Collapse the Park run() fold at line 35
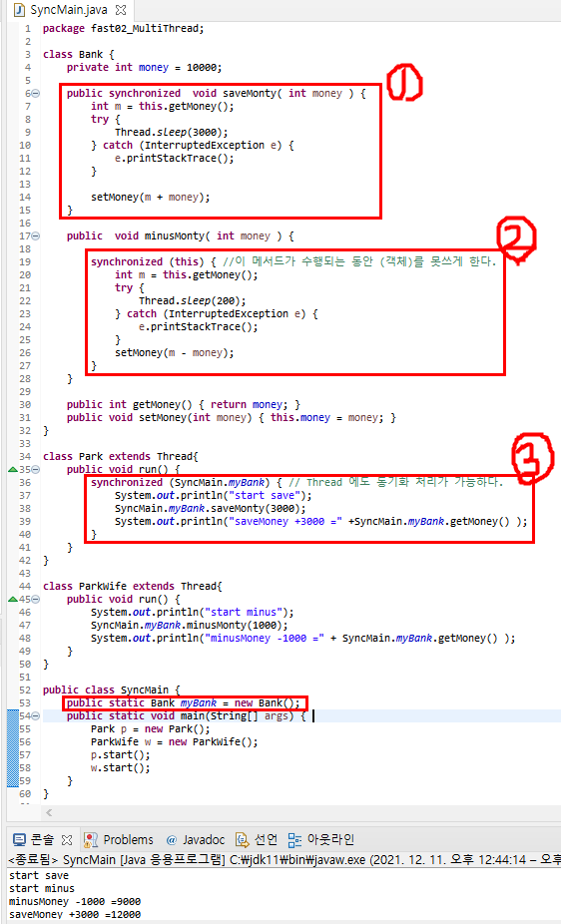This screenshot has height=924, width=561. [35, 470]
